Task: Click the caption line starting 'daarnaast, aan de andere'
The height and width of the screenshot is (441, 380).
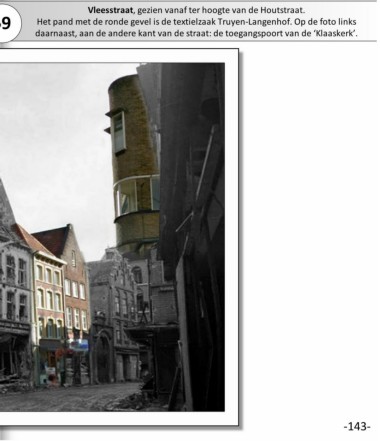Action: tap(196, 34)
